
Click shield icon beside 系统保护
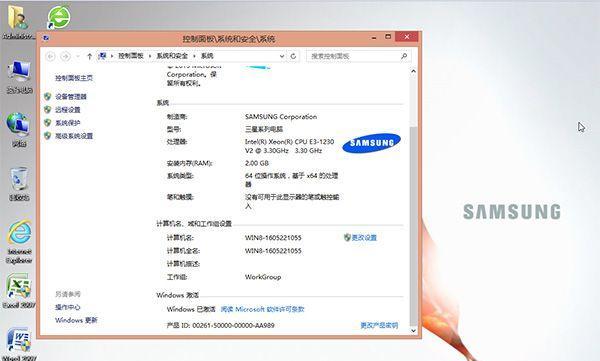(x=47, y=123)
